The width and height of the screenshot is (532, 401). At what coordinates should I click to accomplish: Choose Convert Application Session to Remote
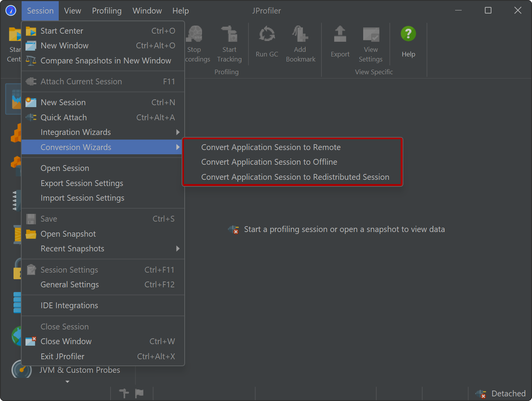tap(292, 147)
